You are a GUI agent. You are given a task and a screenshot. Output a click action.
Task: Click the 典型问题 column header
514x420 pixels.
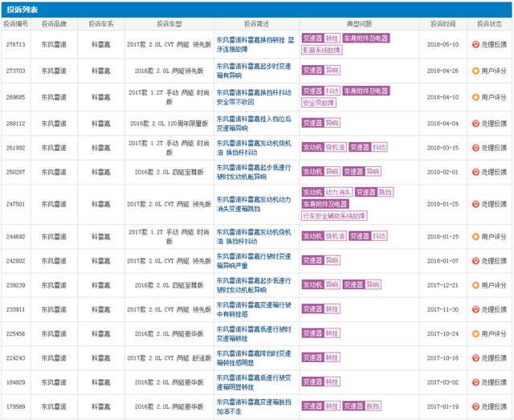[x=359, y=24]
